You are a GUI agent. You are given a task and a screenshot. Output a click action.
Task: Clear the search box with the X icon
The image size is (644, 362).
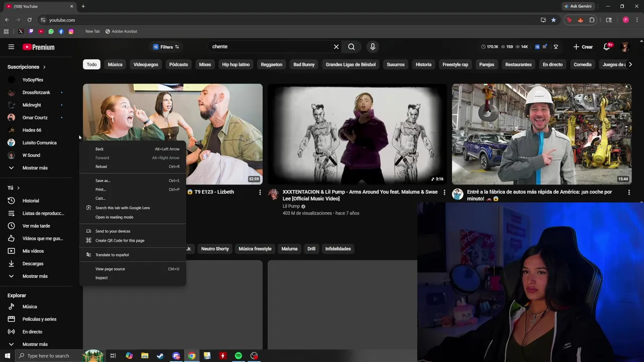point(336,47)
